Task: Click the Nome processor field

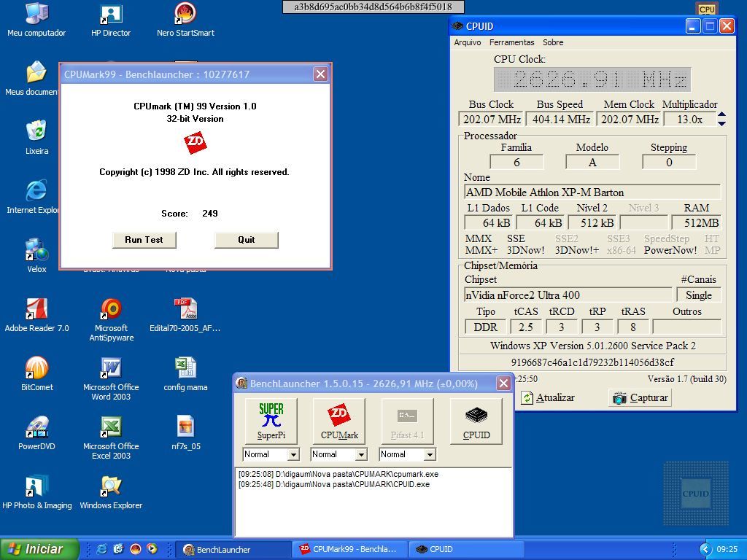Action: [592, 192]
